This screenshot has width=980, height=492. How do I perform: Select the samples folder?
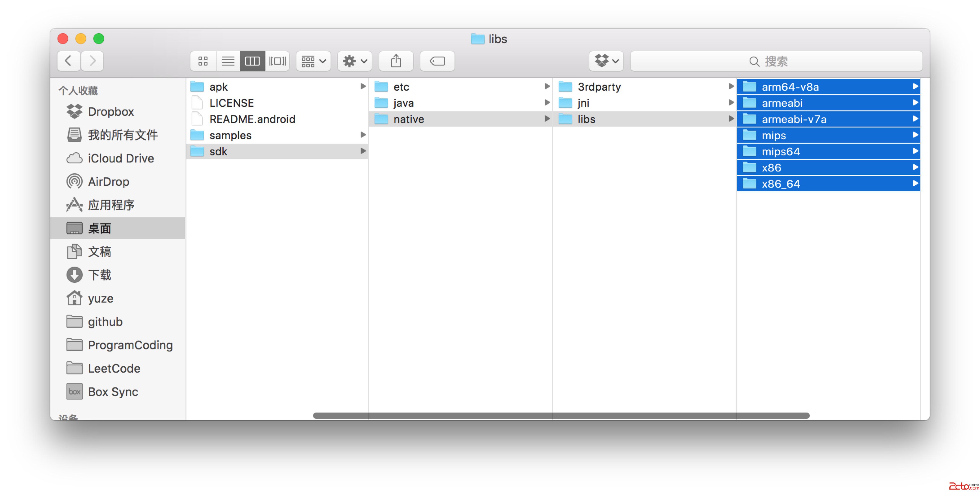pos(230,135)
